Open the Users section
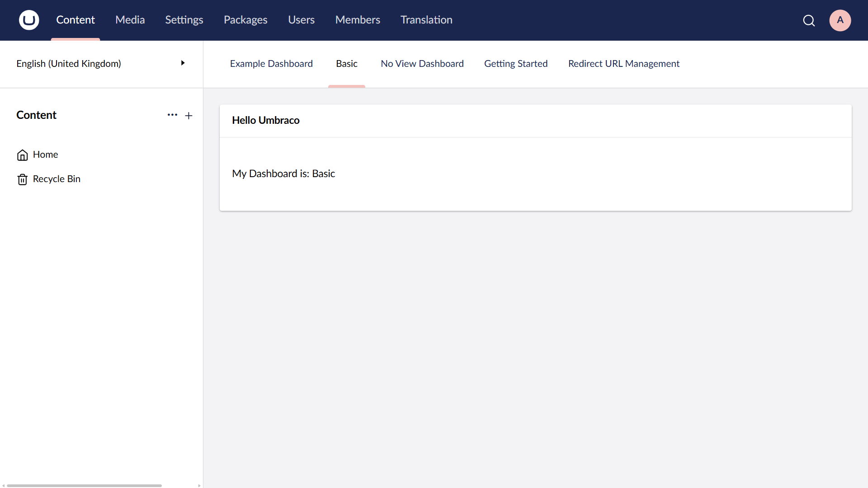This screenshot has width=868, height=488. coord(301,20)
